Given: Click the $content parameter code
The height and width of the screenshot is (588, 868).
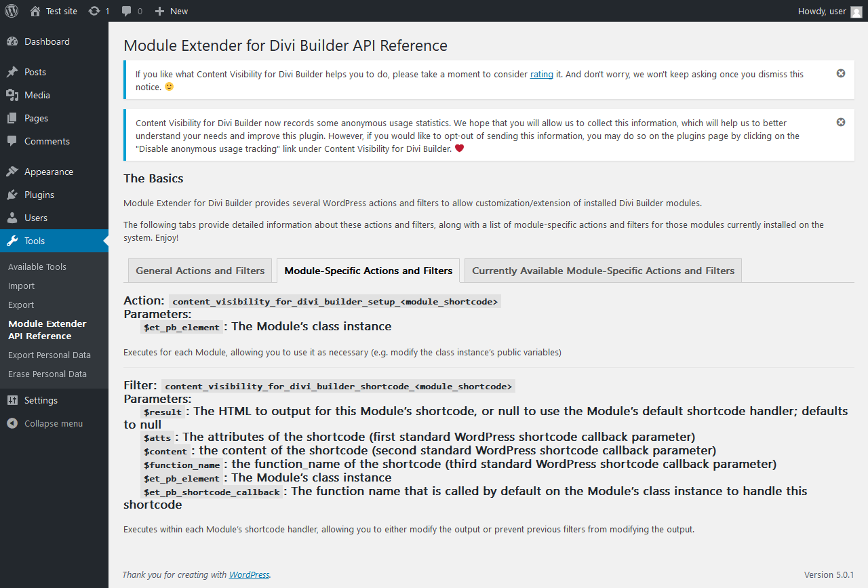Looking at the screenshot, I should point(165,451).
